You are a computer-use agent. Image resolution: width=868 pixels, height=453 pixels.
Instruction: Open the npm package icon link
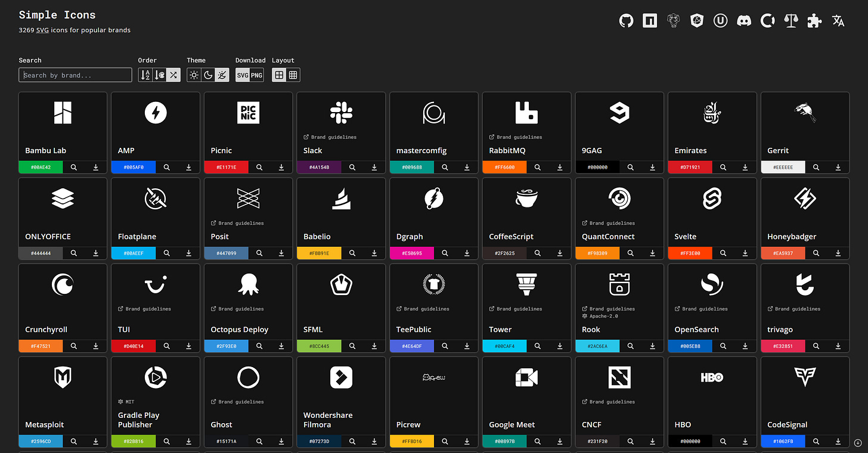click(x=649, y=21)
